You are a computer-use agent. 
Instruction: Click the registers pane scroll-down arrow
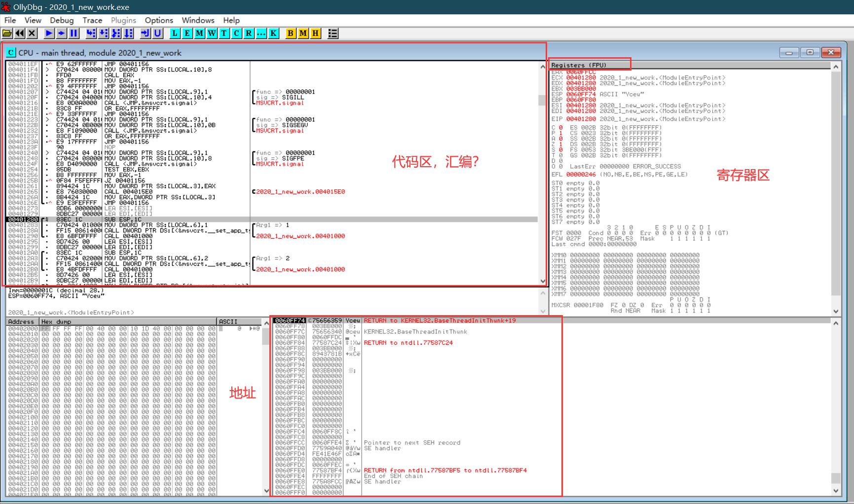coord(836,311)
